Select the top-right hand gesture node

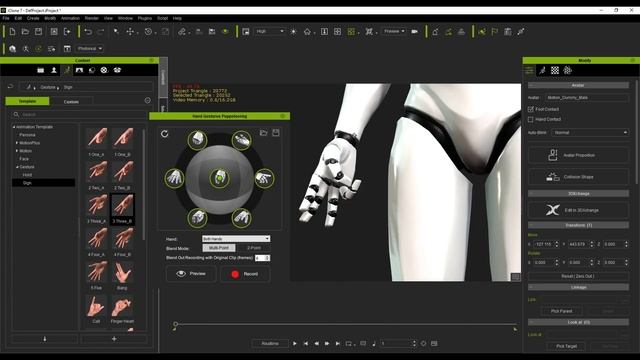coord(242,140)
